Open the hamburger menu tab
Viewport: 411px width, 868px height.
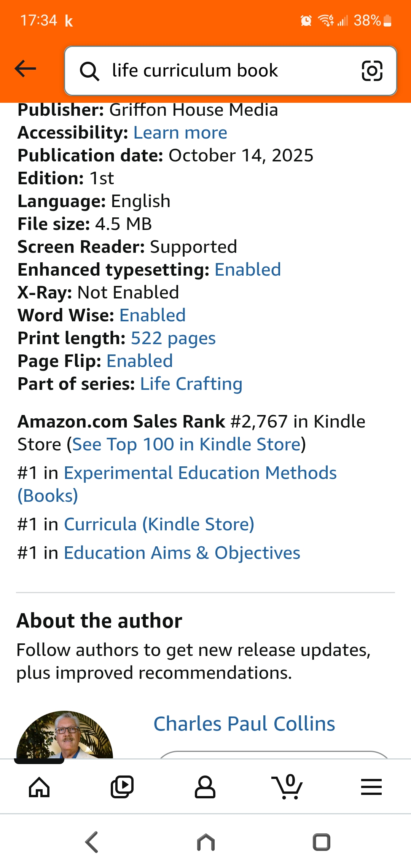[371, 787]
